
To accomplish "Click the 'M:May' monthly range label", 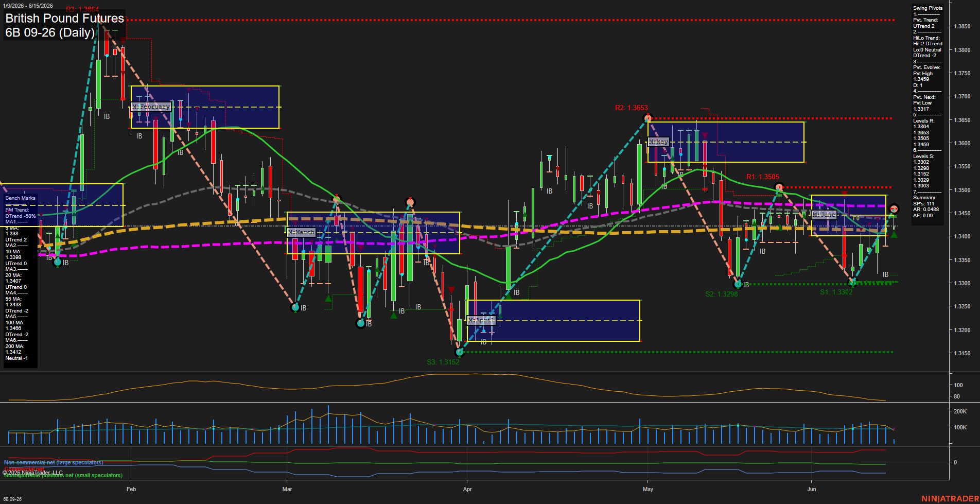I will coord(658,142).
